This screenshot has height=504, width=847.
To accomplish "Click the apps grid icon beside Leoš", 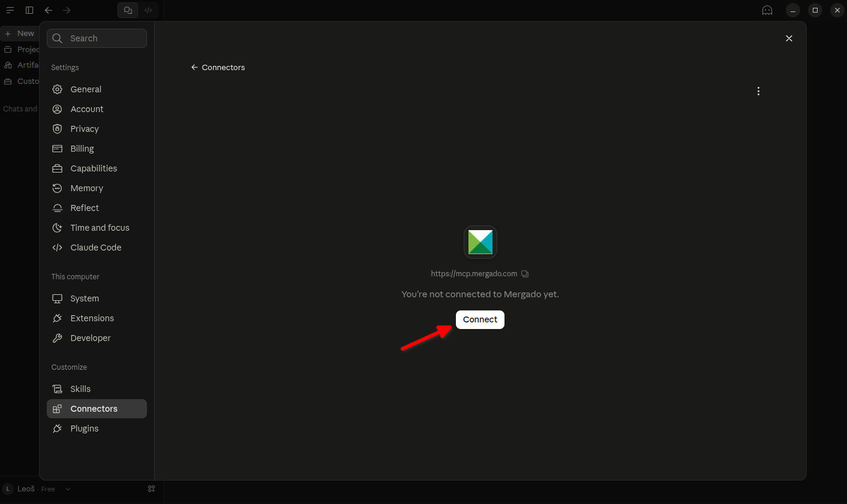I will 151,489.
